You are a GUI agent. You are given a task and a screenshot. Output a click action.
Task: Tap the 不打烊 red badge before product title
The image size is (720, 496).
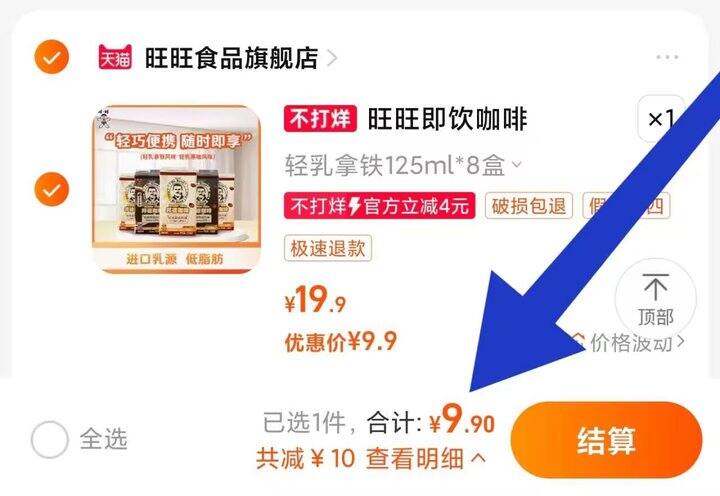[x=320, y=119]
